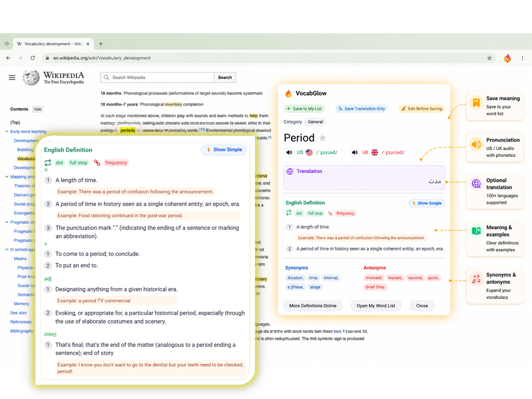Click the Wikipedia Search button
Viewport: 532px width, 399px height.
(225, 78)
